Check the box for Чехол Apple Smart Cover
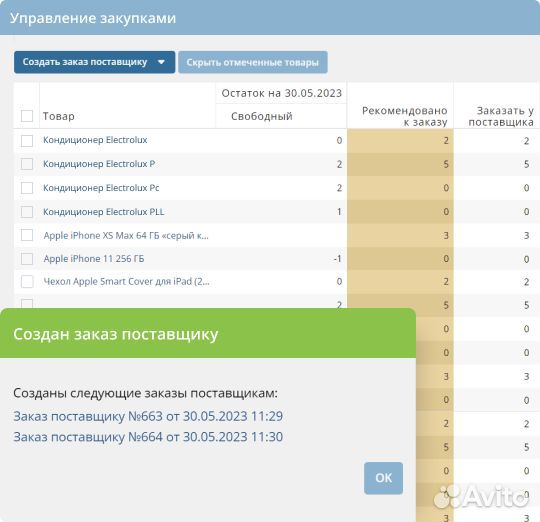The width and height of the screenshot is (540, 522). pos(27,282)
